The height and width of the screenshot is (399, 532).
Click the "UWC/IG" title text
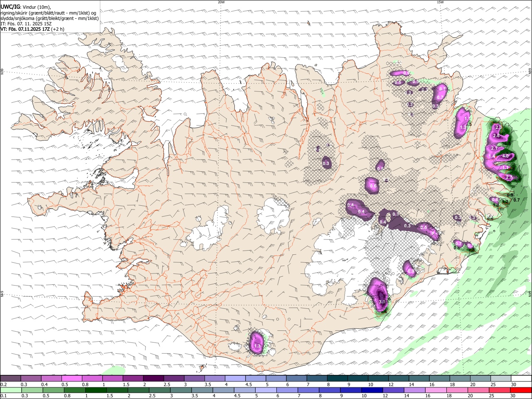10,7
